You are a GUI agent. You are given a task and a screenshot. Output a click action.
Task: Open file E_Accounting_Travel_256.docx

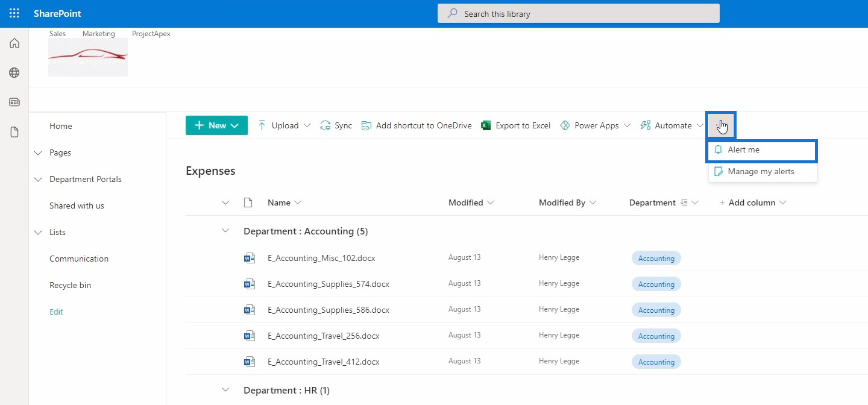pos(324,336)
